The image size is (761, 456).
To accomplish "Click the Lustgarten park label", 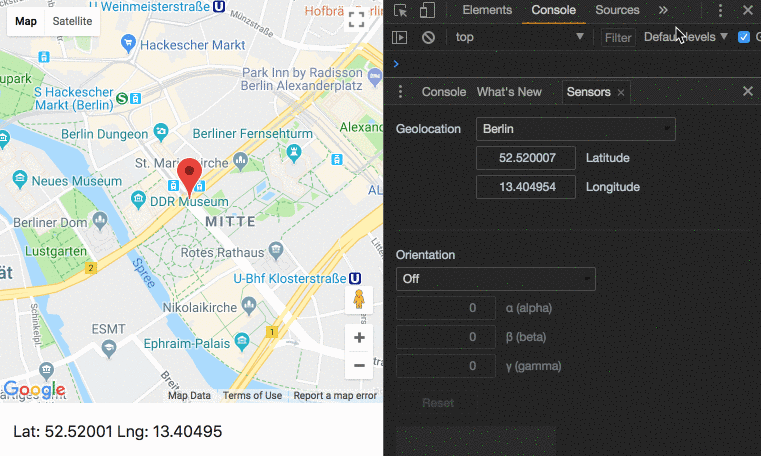I will tap(56, 251).
